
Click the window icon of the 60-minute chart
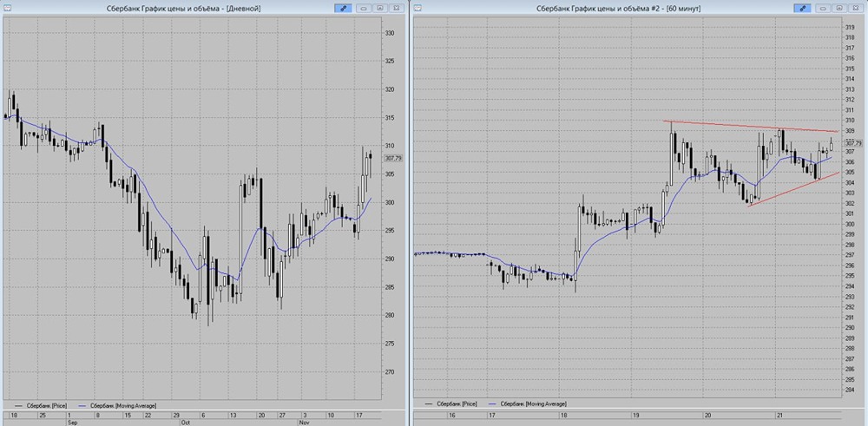coord(418,9)
